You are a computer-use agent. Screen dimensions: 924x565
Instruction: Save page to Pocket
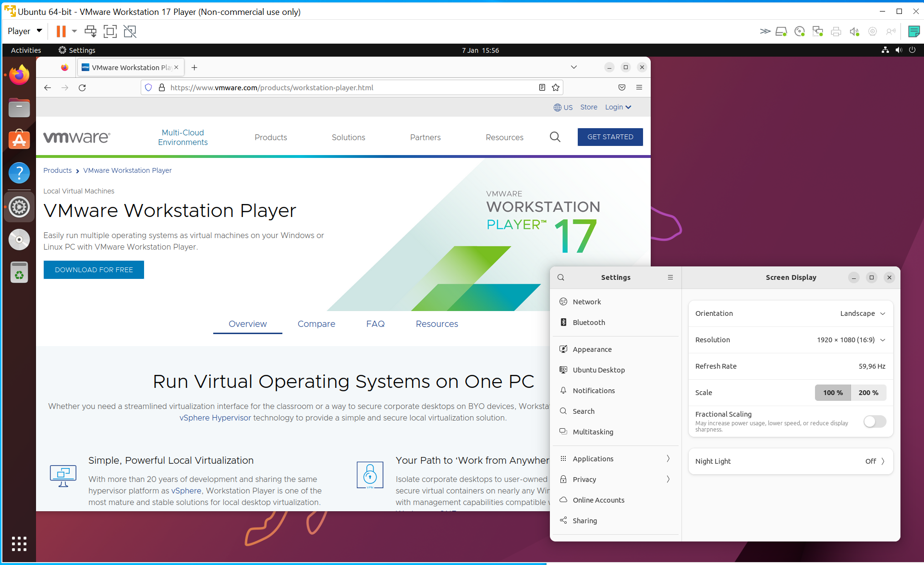pyautogui.click(x=622, y=87)
